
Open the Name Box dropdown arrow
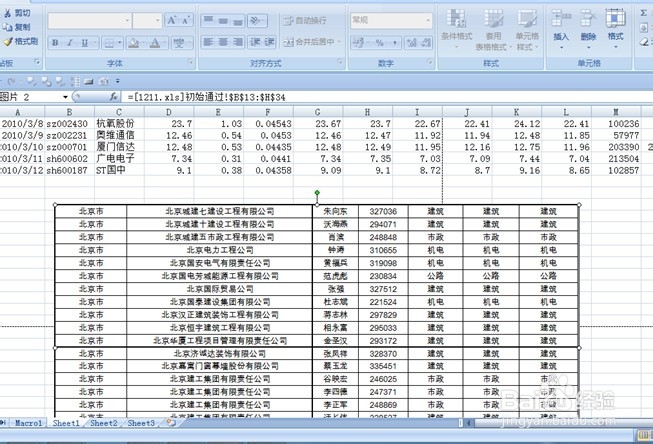click(x=65, y=97)
